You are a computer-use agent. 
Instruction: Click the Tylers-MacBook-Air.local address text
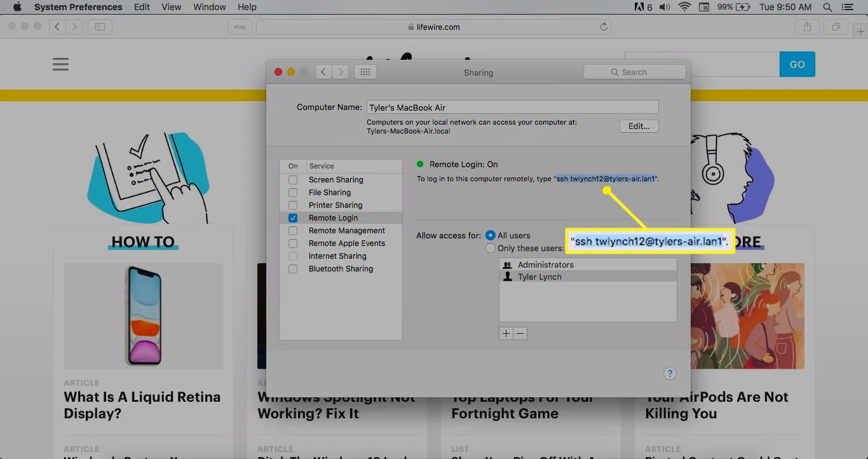[409, 131]
